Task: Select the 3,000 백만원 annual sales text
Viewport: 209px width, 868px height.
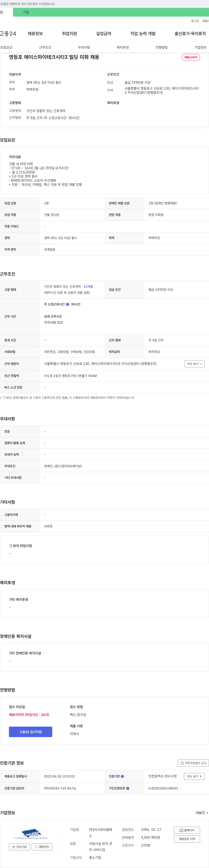Action: coord(150,838)
